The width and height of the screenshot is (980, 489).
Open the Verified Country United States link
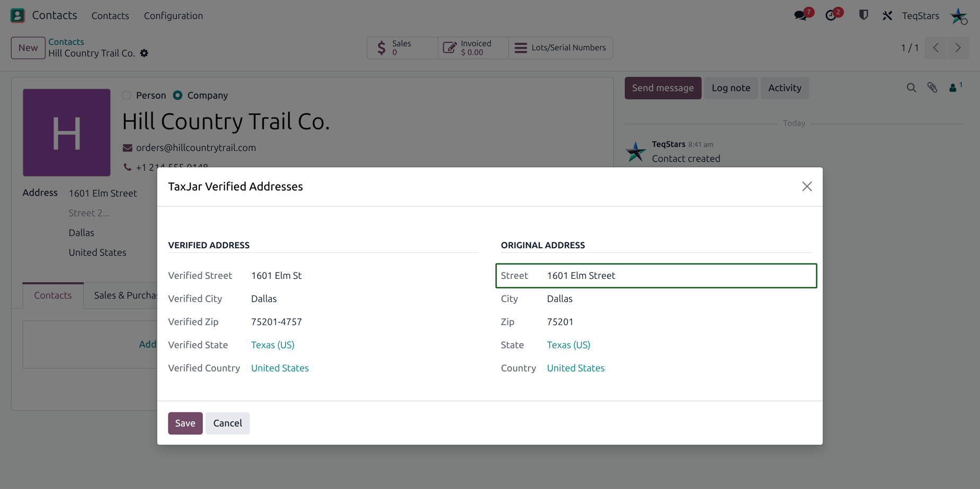pyautogui.click(x=280, y=368)
